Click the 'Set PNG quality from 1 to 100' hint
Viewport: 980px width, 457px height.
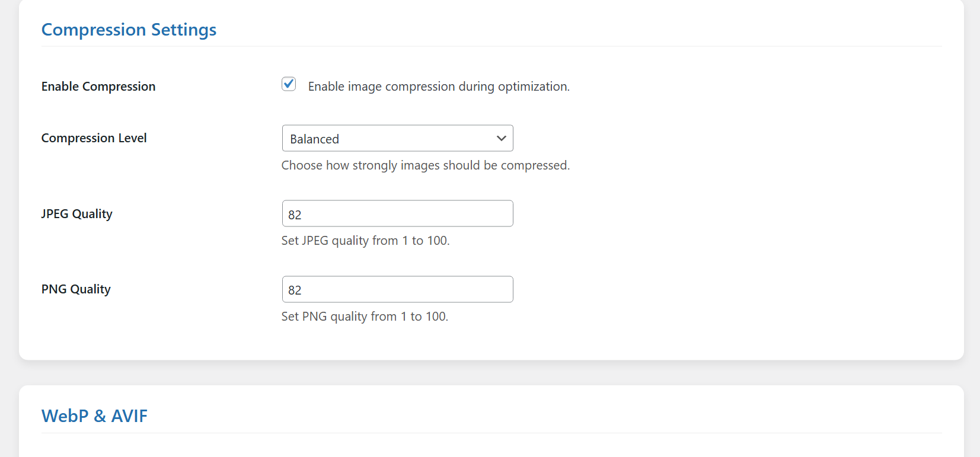(365, 317)
